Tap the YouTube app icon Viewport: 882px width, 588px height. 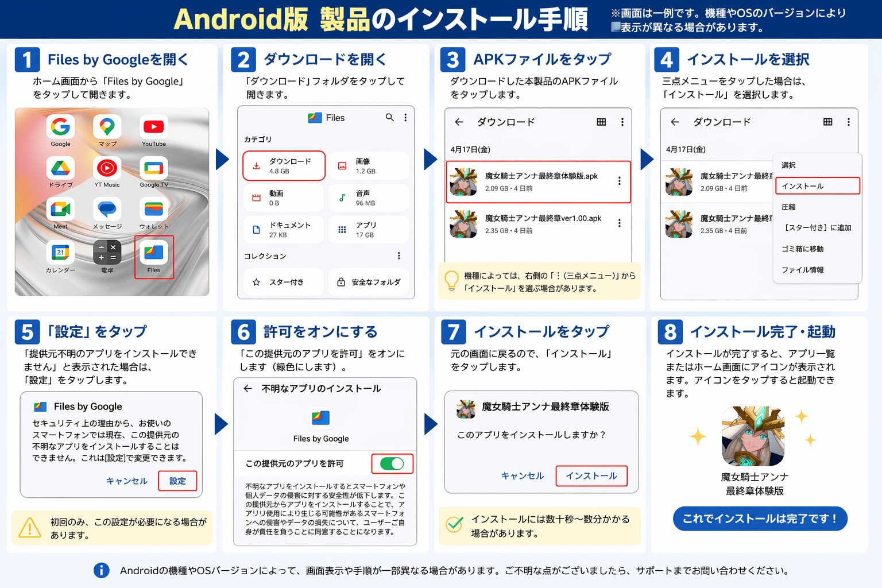pyautogui.click(x=153, y=126)
